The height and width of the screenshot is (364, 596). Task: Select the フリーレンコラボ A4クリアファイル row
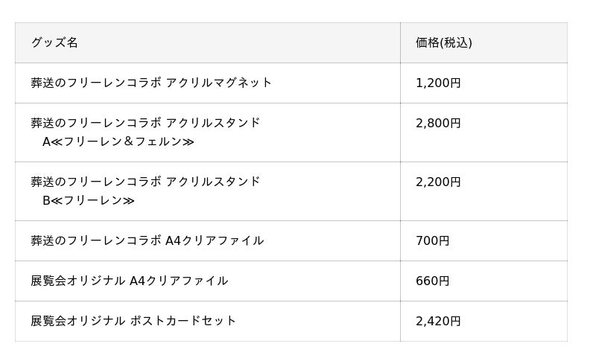click(291, 241)
